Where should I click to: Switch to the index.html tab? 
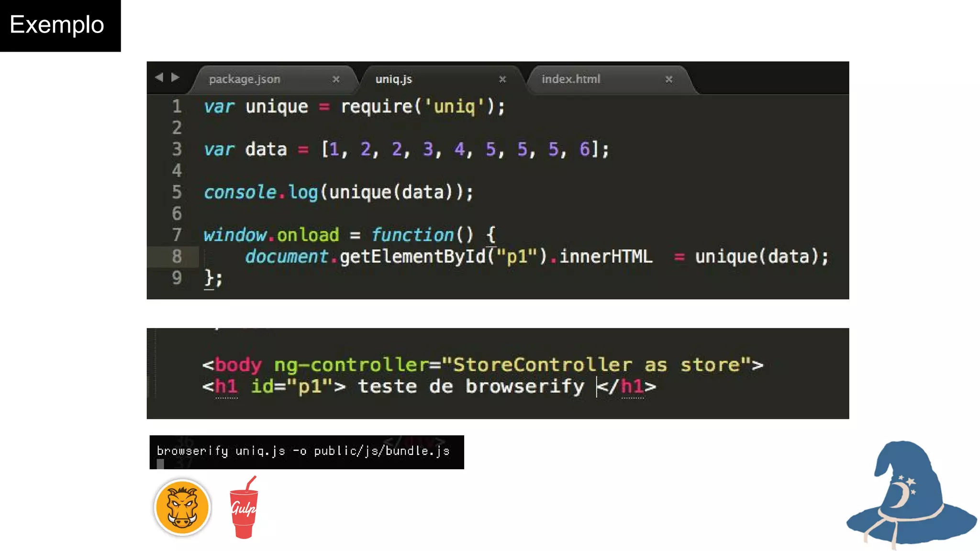click(x=570, y=79)
